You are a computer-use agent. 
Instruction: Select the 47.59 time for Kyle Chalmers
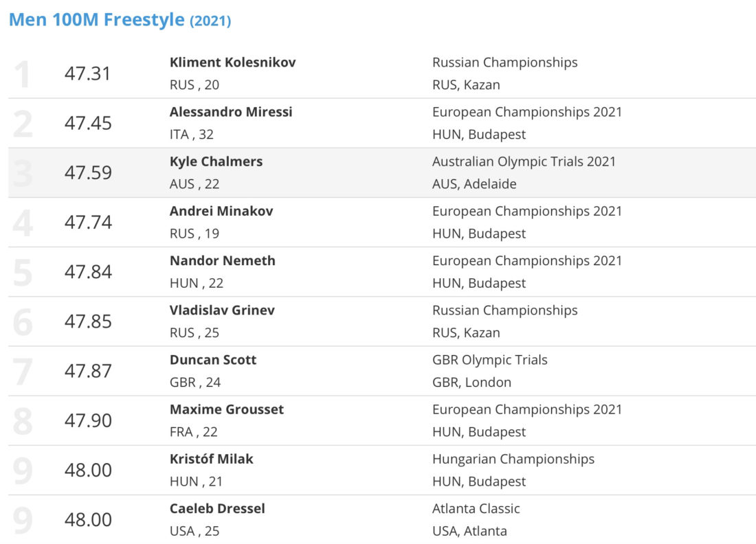coord(88,173)
